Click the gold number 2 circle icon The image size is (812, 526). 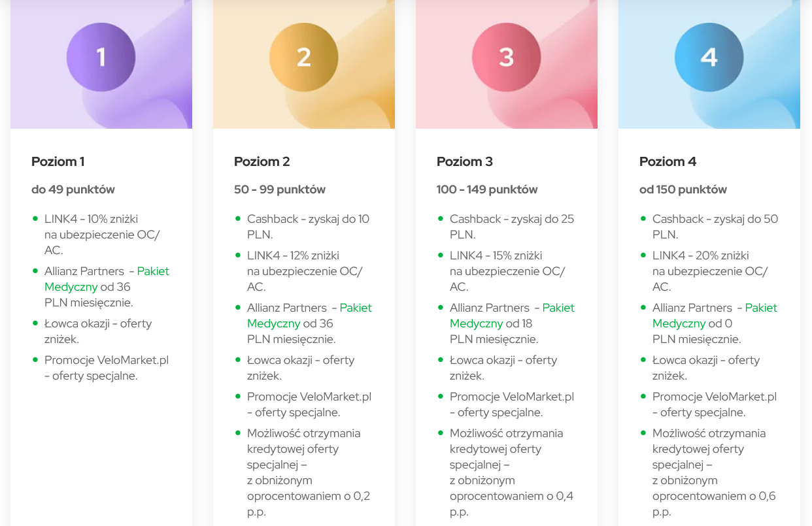[x=303, y=58]
